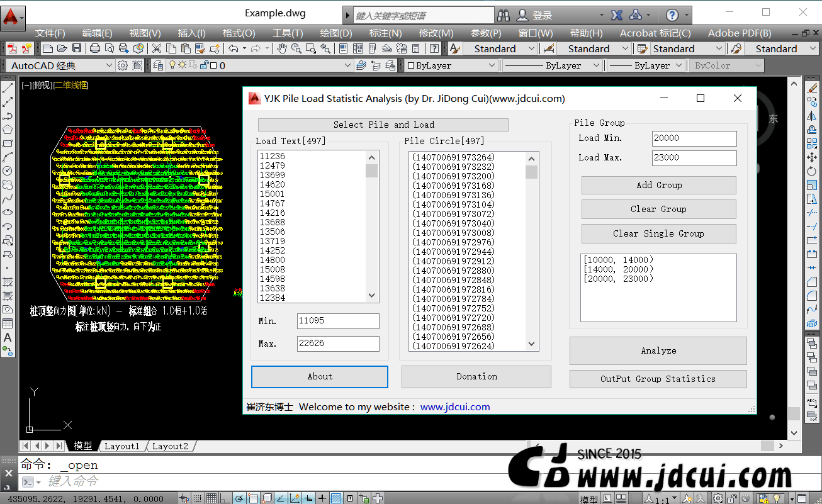Toggle toolbar/window lock icon in status bar
The image size is (822, 504).
[x=733, y=499]
